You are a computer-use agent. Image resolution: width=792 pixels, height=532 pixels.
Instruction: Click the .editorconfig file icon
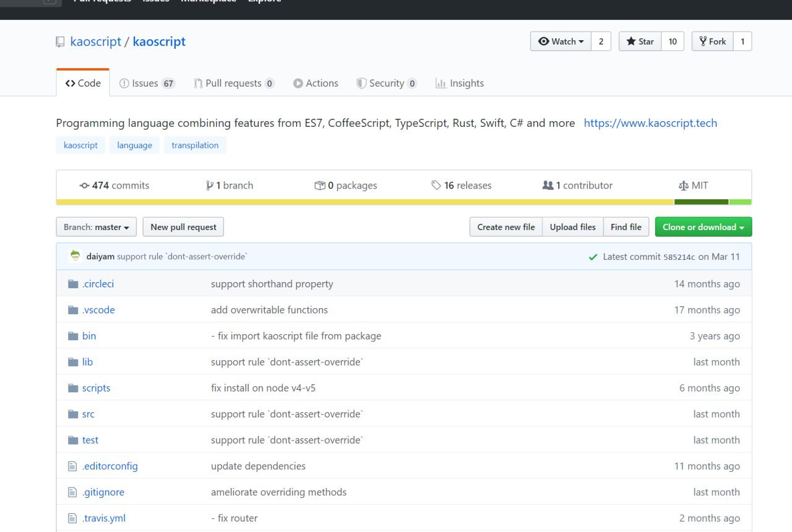72,466
